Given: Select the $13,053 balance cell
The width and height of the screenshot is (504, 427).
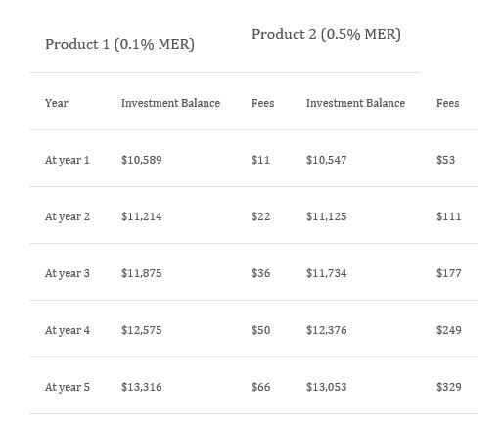Looking at the screenshot, I should pos(327,387).
